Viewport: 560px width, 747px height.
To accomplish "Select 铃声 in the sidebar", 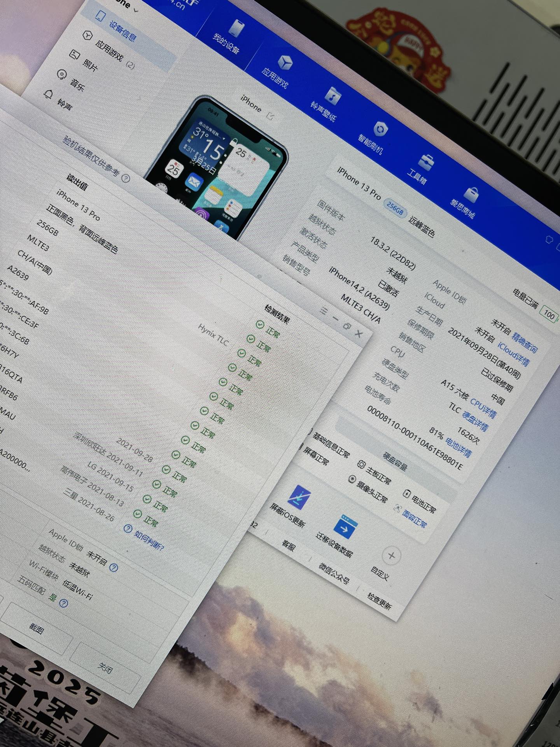I will [58, 99].
